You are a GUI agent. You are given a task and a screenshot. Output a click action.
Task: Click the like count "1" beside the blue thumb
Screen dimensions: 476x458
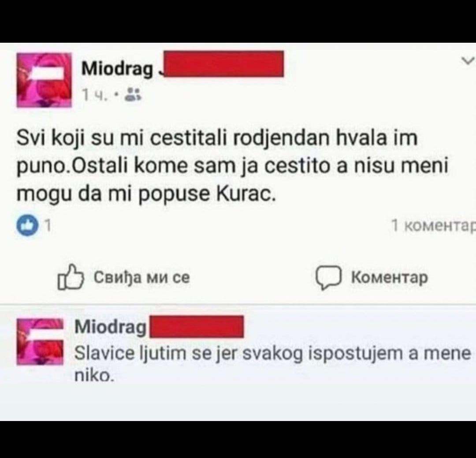(x=48, y=225)
